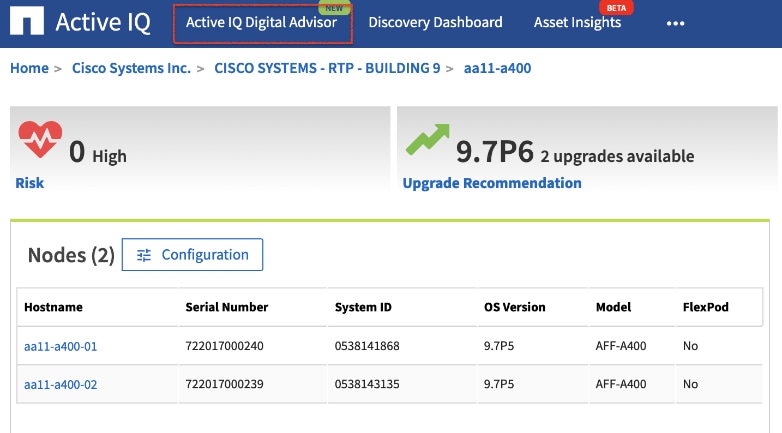Image resolution: width=782 pixels, height=433 pixels.
Task: Click the Model column header
Action: pyautogui.click(x=613, y=307)
